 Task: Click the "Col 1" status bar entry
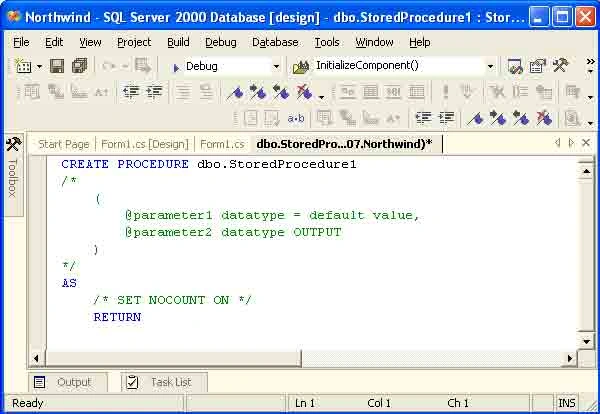tap(379, 403)
